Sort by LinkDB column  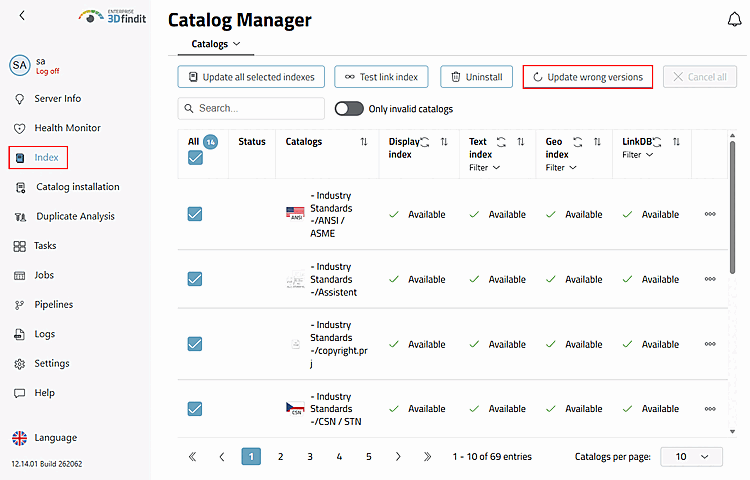coord(676,142)
